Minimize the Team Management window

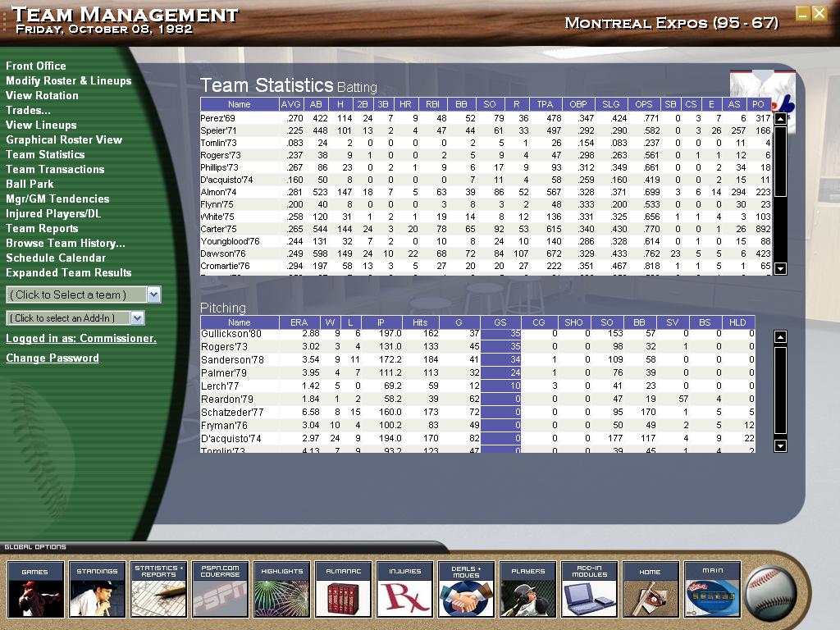pos(802,13)
